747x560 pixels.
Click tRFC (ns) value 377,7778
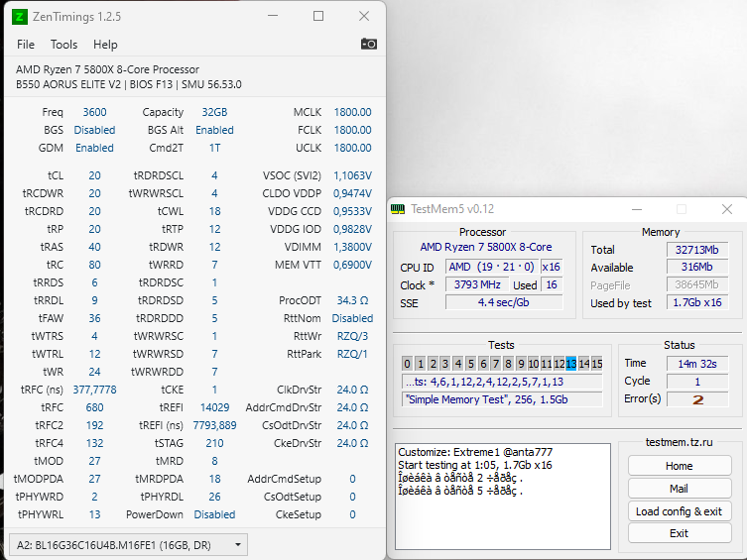(95, 390)
